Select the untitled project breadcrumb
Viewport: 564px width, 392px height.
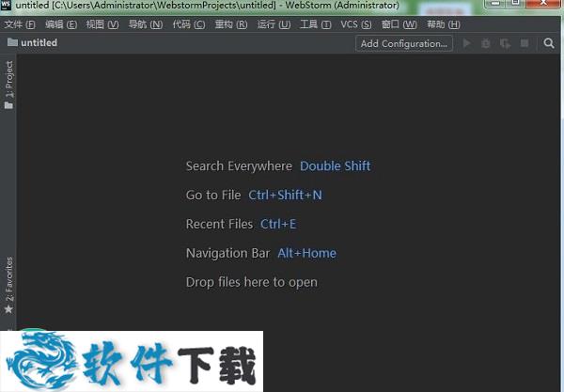[x=39, y=42]
